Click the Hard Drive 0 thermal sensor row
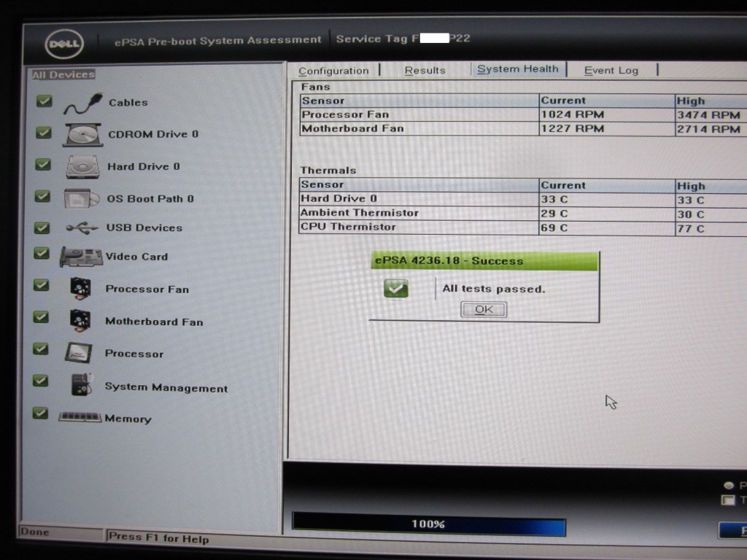Viewport: 747px width, 560px height. [x=523, y=199]
